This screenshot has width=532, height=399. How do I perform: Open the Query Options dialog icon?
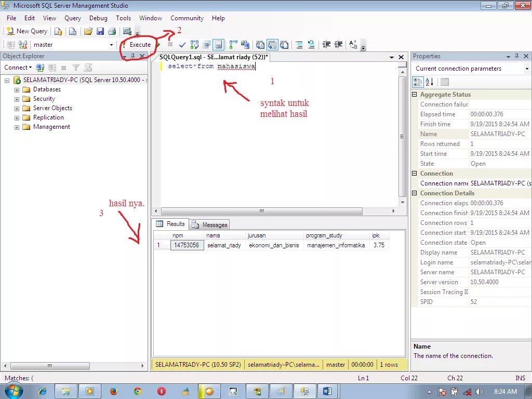206,45
